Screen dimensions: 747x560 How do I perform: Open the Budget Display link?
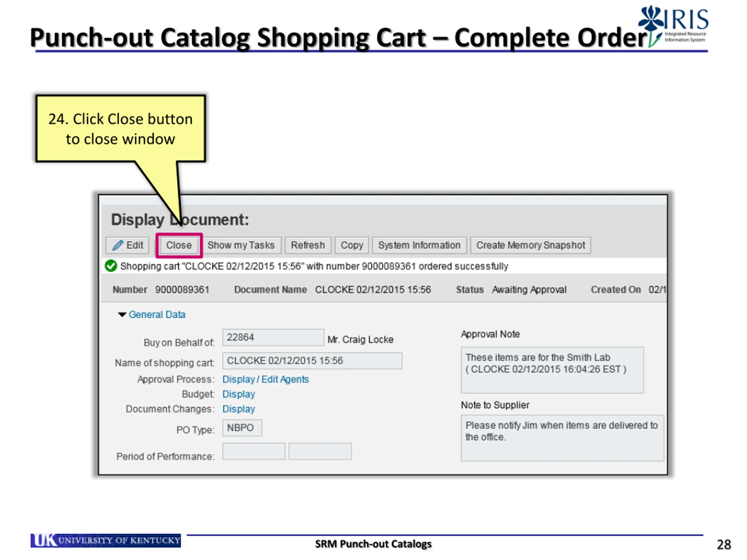(x=239, y=394)
